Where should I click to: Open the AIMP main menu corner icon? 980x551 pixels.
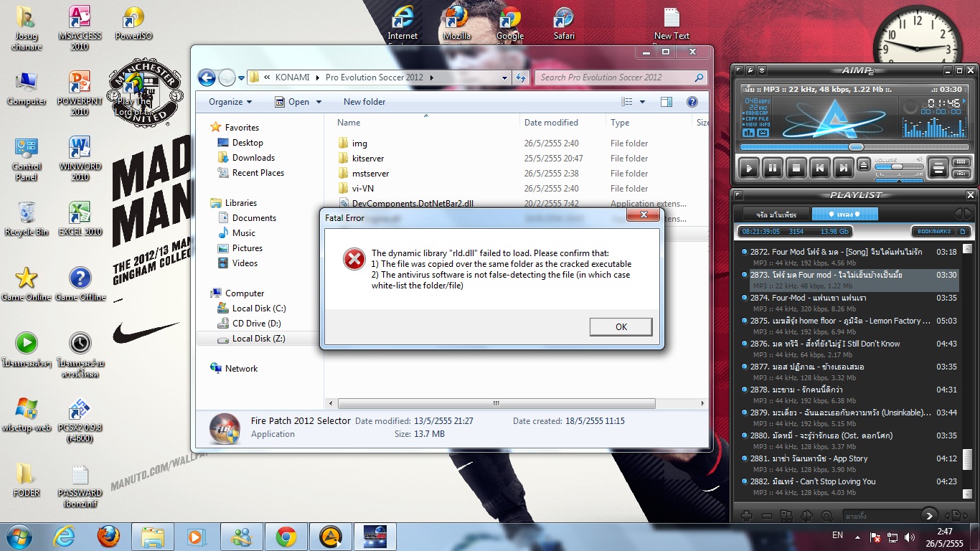738,70
